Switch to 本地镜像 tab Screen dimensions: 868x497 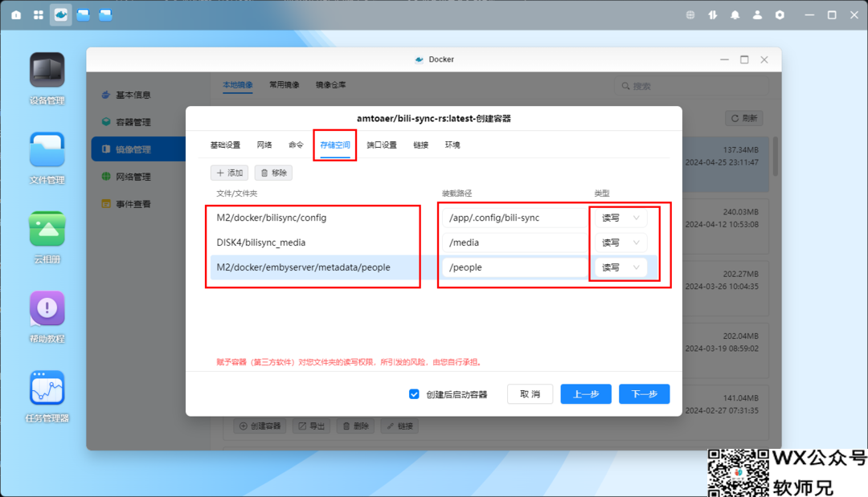coord(237,85)
